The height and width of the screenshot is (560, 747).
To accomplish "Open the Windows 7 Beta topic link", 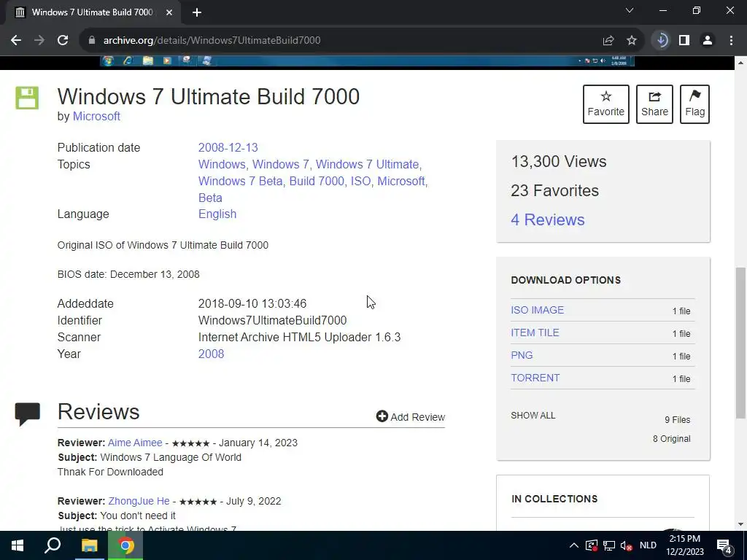I will pyautogui.click(x=240, y=181).
